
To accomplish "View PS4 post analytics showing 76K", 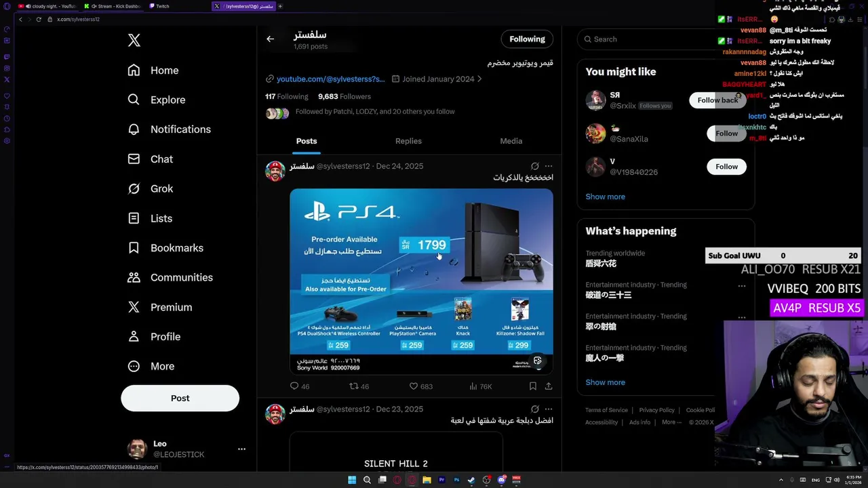I will 480,386.
